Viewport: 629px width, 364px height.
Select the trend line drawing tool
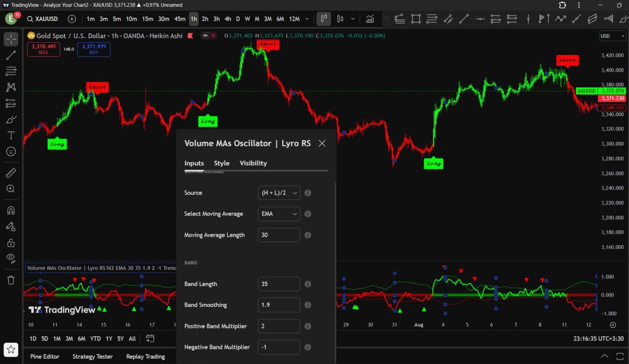click(11, 56)
